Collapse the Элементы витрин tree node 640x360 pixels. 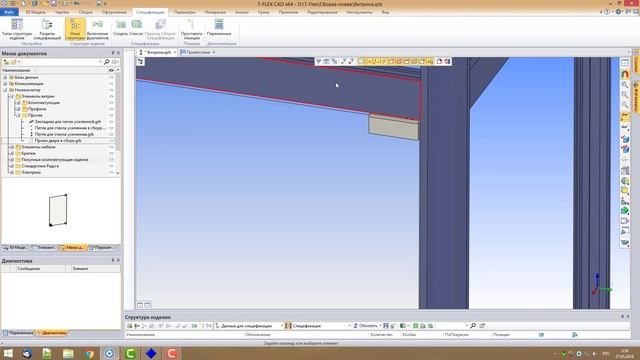(12, 96)
